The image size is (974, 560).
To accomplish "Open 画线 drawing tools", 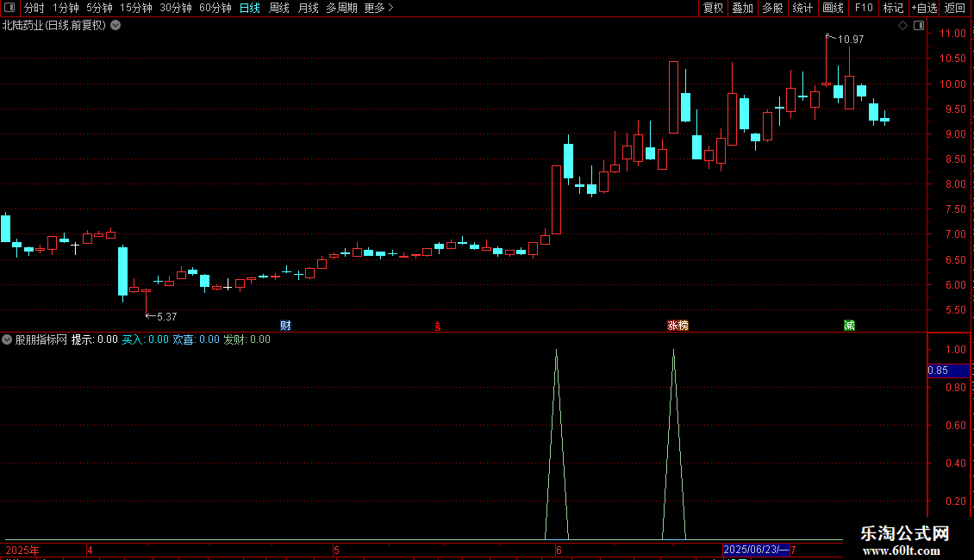I will pyautogui.click(x=833, y=8).
